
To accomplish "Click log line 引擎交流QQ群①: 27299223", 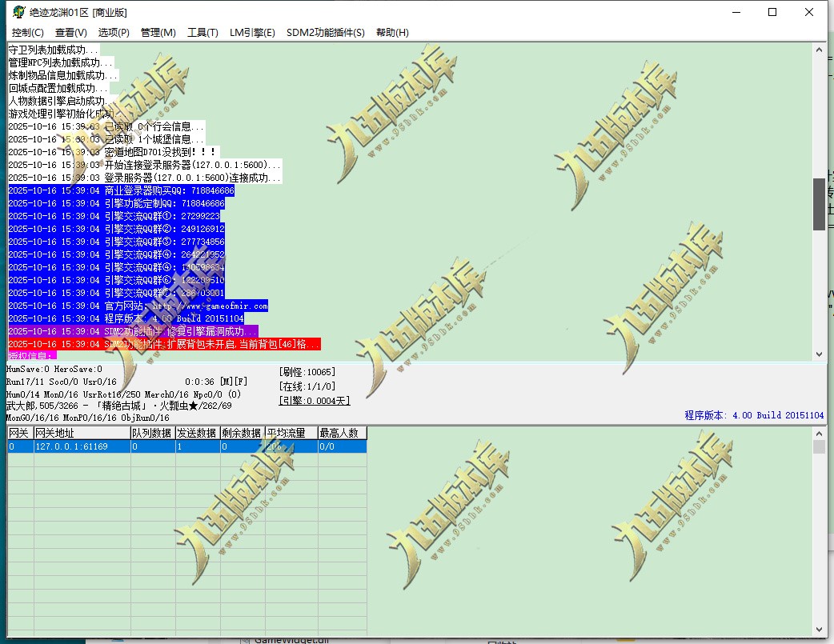I will point(114,216).
